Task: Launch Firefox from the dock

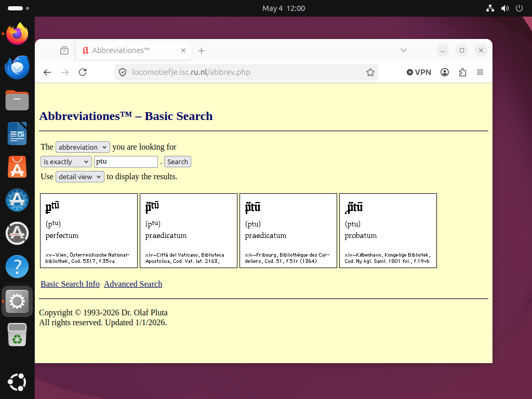Action: pyautogui.click(x=17, y=34)
